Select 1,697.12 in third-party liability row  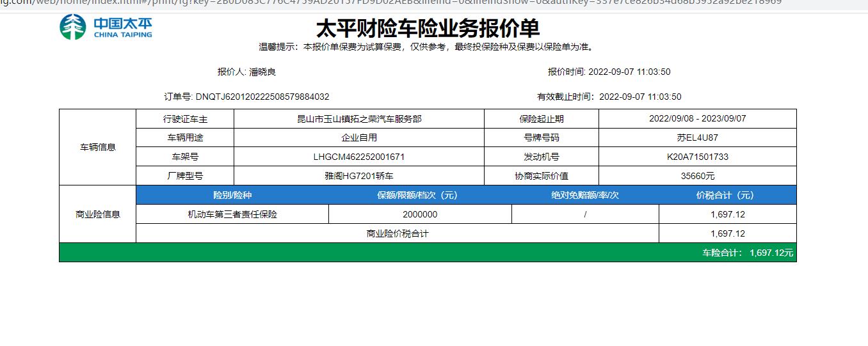[728, 214]
